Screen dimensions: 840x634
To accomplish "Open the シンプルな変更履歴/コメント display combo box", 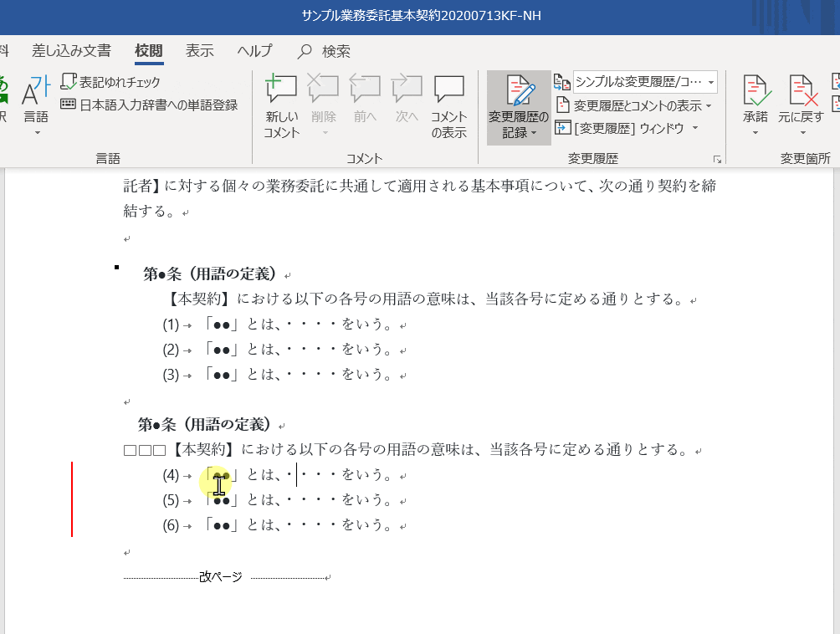I will [645, 82].
